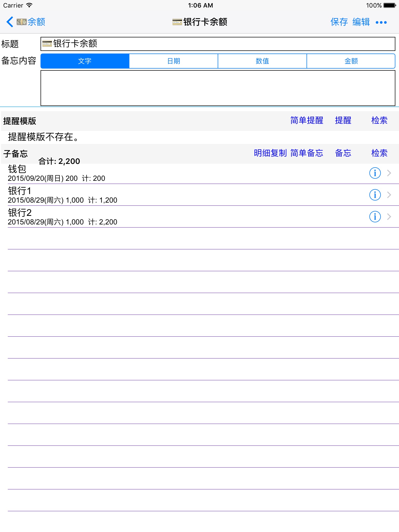The height and width of the screenshot is (532, 399).
Task: Select the 银行2 sub-memo row title
Action: [x=20, y=213]
